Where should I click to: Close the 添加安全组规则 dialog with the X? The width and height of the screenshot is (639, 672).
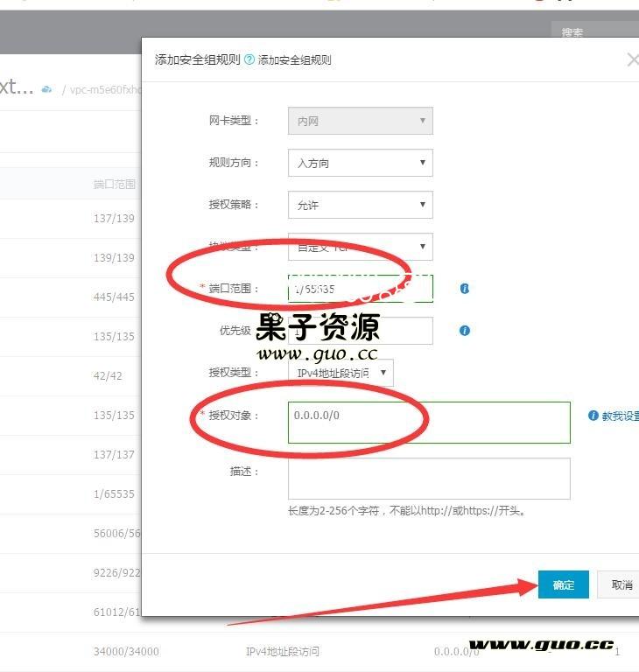633,59
